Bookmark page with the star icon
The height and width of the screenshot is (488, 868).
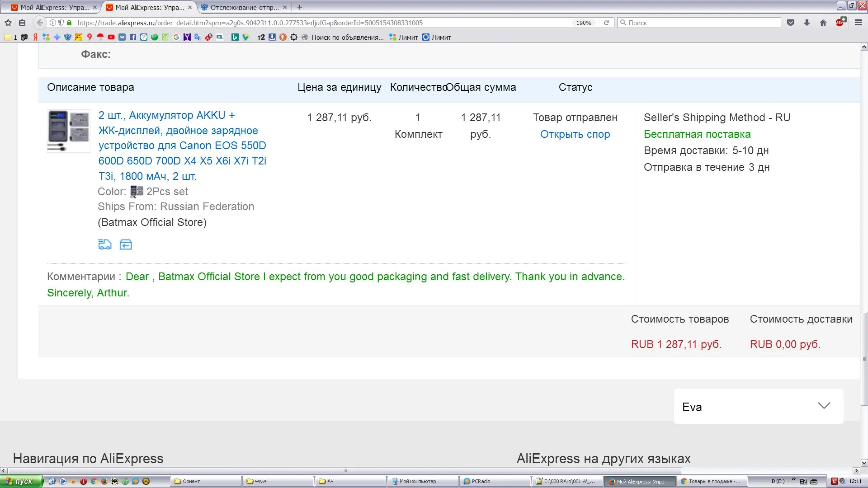pyautogui.click(x=8, y=23)
